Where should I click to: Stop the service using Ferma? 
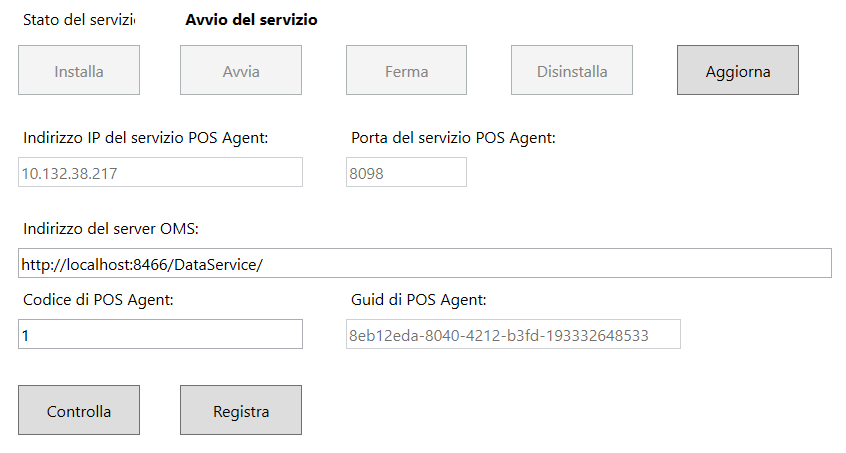(406, 70)
